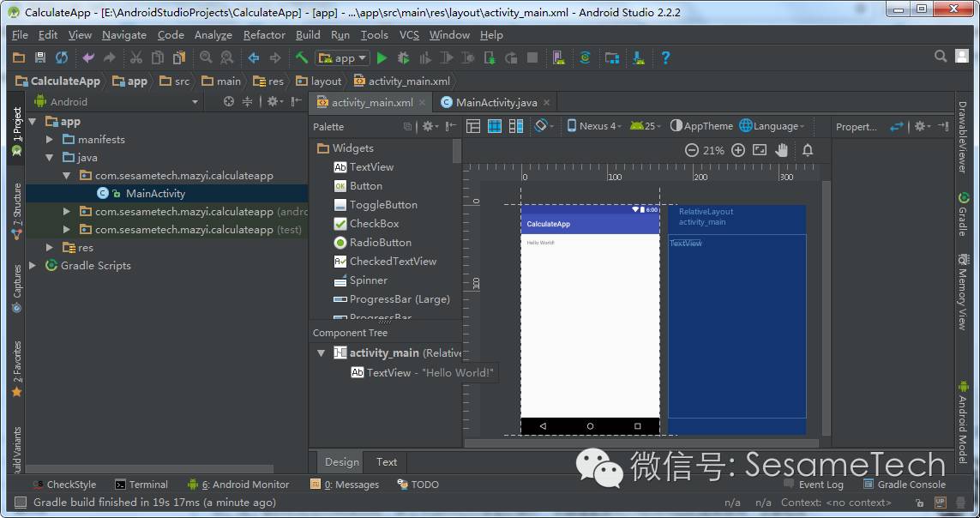This screenshot has width=980, height=518.
Task: Select the Pan hand tool
Action: click(x=782, y=150)
